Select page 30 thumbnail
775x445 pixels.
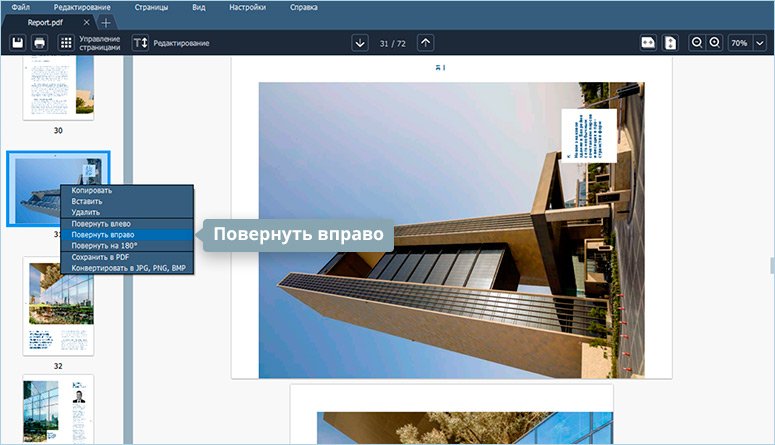click(58, 87)
